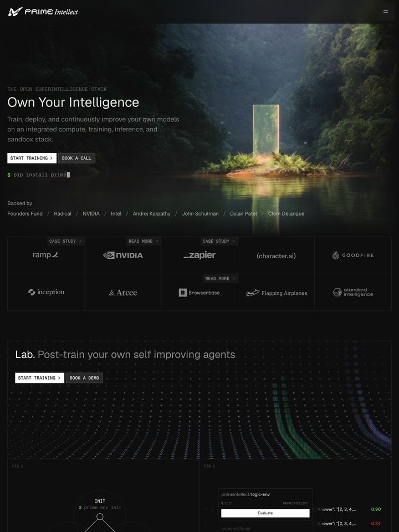The width and height of the screenshot is (399, 532).
Task: Click the Arcee logo
Action: click(123, 293)
